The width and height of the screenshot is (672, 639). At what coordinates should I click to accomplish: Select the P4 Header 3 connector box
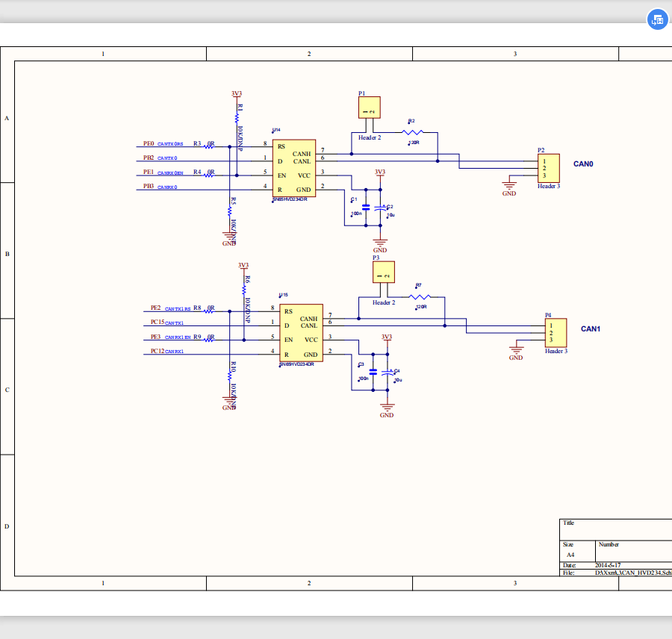click(x=556, y=333)
